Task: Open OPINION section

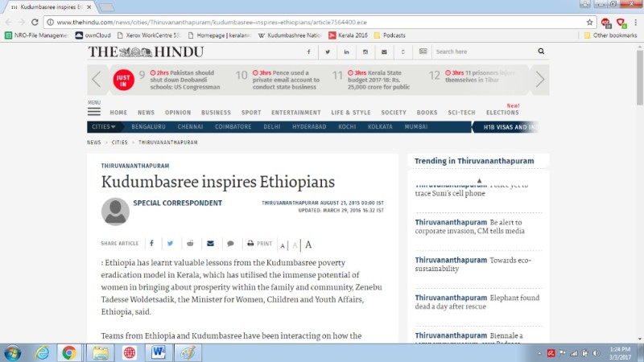Action: tap(178, 113)
